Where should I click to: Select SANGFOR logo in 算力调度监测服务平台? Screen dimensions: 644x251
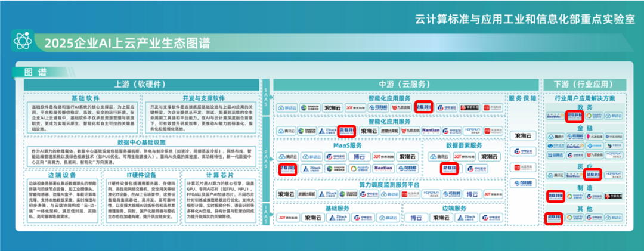(348, 194)
